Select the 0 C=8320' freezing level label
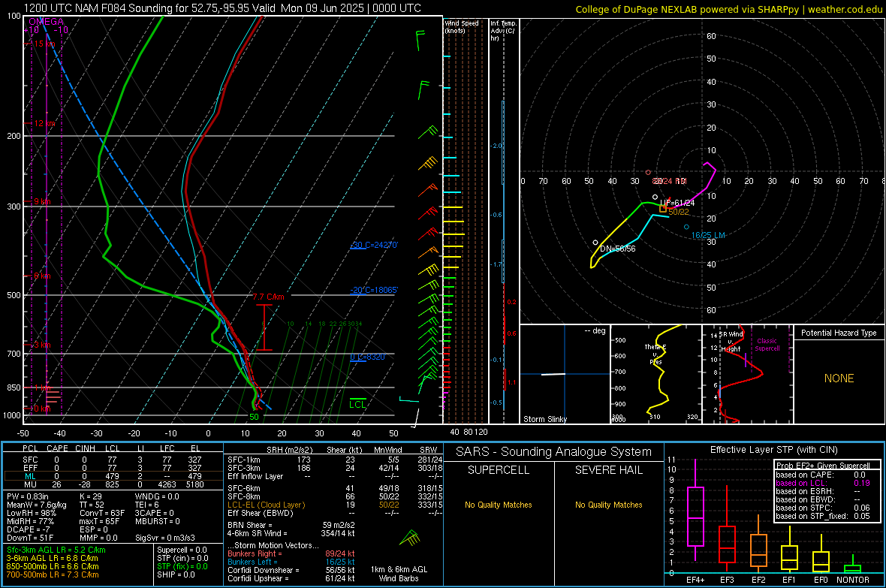This screenshot has height=588, width=886. pyautogui.click(x=367, y=357)
